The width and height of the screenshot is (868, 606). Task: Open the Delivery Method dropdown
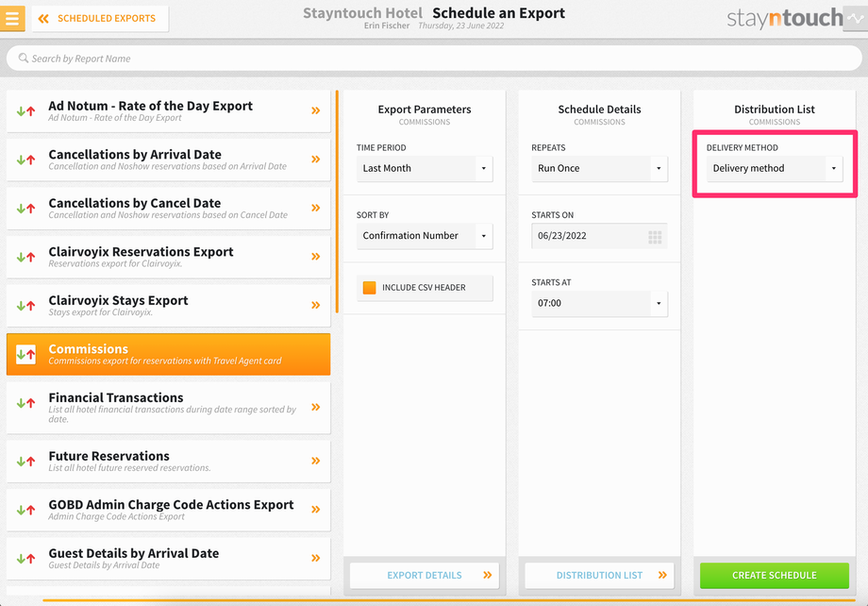tap(775, 168)
